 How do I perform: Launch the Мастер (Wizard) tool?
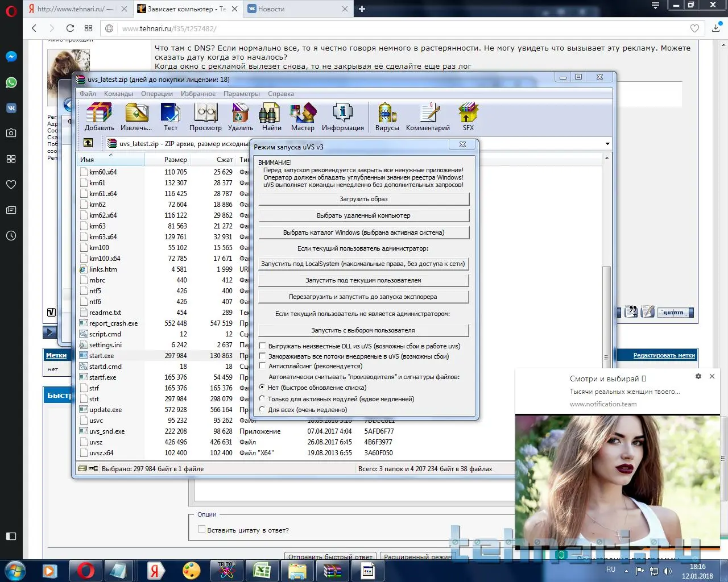[303, 117]
